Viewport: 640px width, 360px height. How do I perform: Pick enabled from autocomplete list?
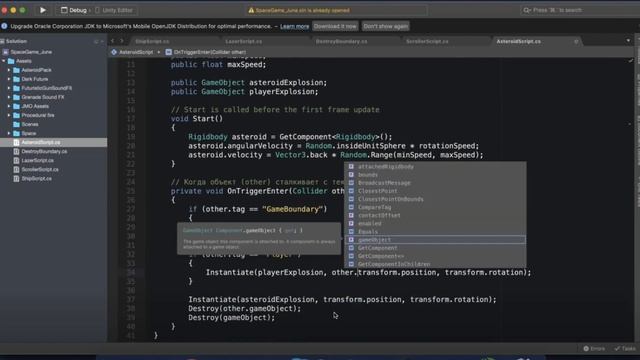(x=435, y=224)
